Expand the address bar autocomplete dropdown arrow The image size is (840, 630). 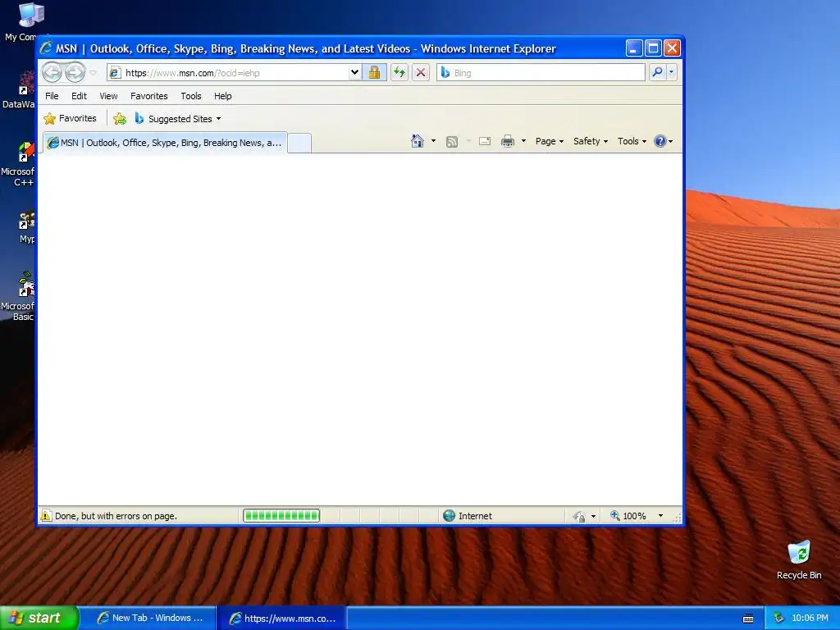click(x=354, y=72)
